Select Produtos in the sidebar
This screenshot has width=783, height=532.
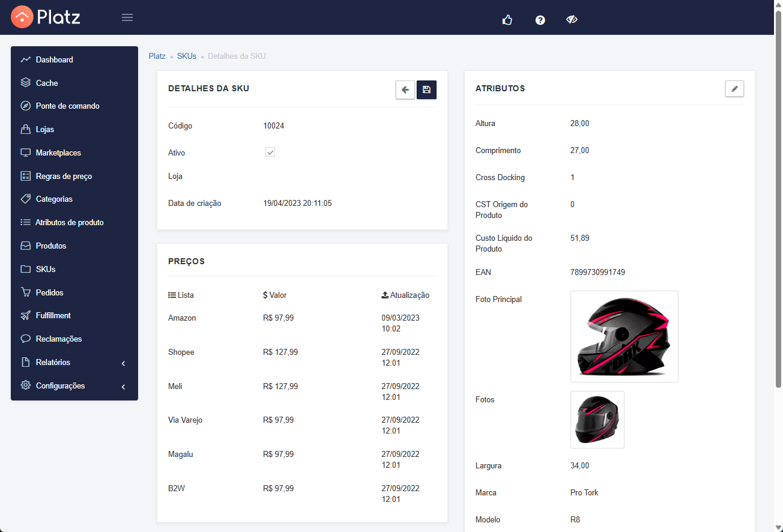pos(74,246)
